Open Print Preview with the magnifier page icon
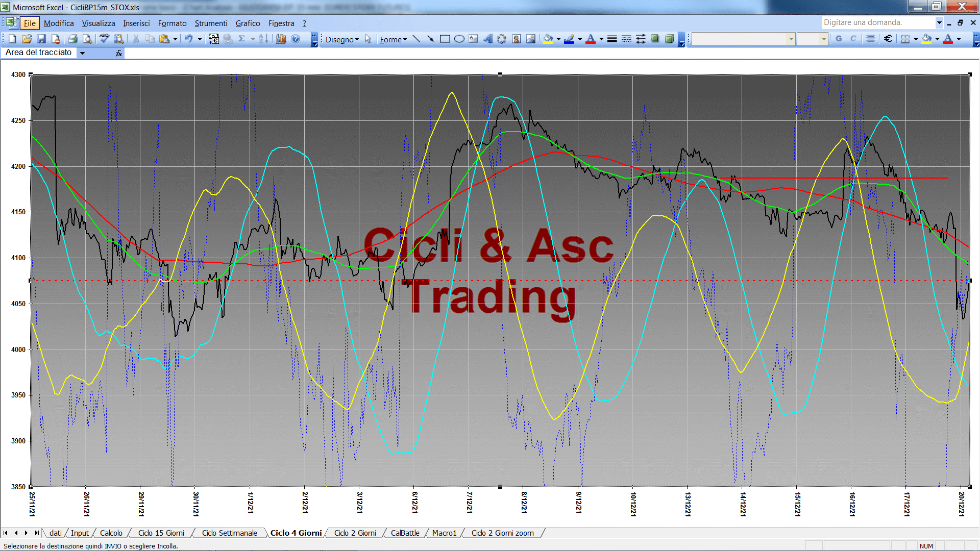Viewport: 980px width, 551px height. tap(87, 39)
